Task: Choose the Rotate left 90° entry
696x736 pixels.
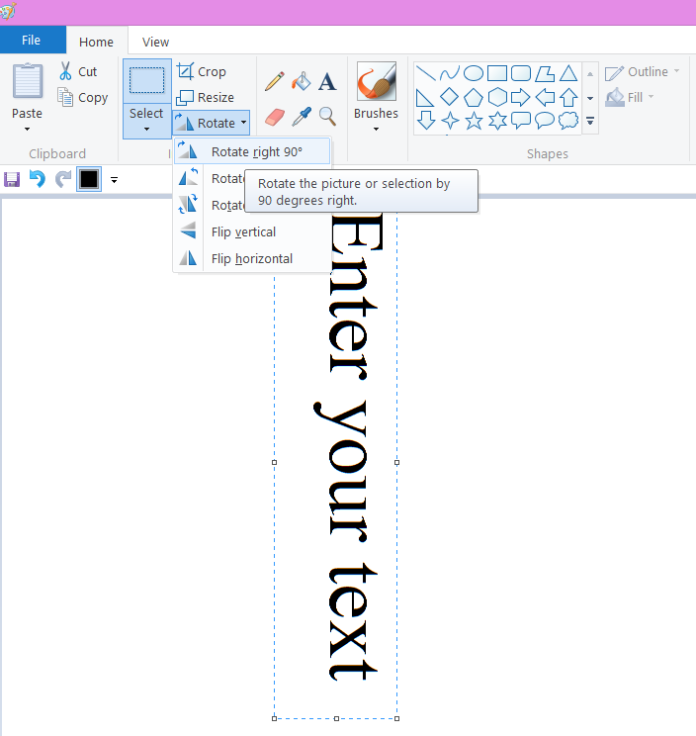Action: click(210, 178)
